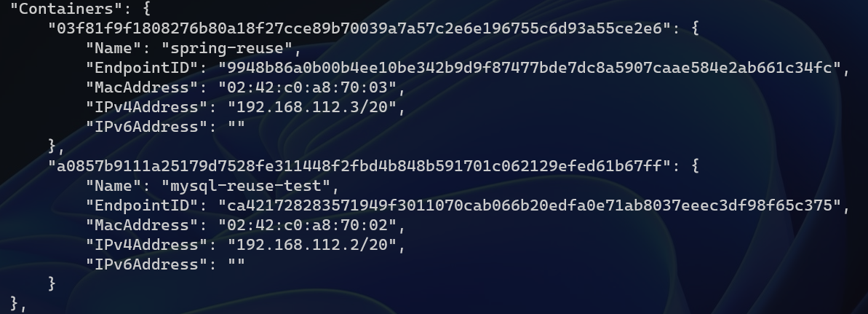Image resolution: width=868 pixels, height=314 pixels.
Task: Click IPv4 address 192.168.112.2/20
Action: 311,245
